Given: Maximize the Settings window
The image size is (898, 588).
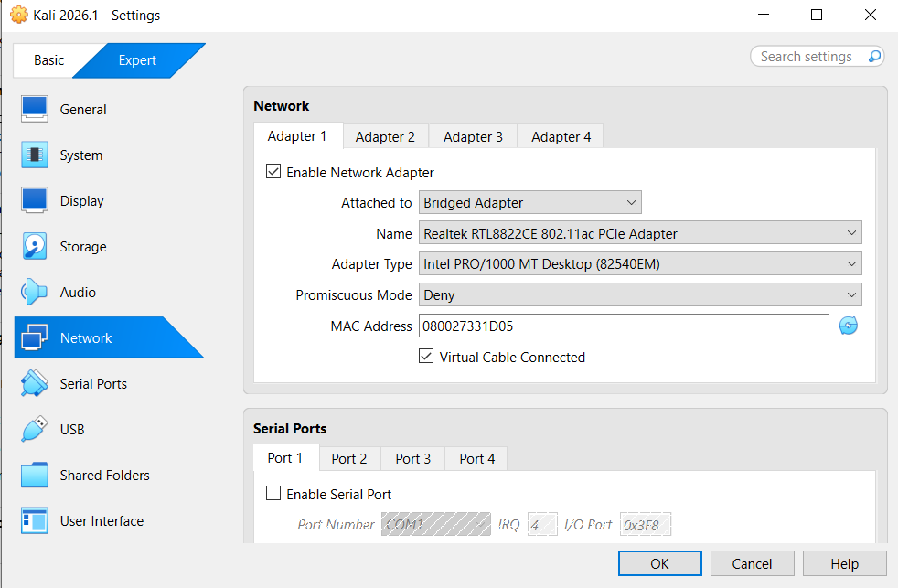Looking at the screenshot, I should tap(817, 15).
